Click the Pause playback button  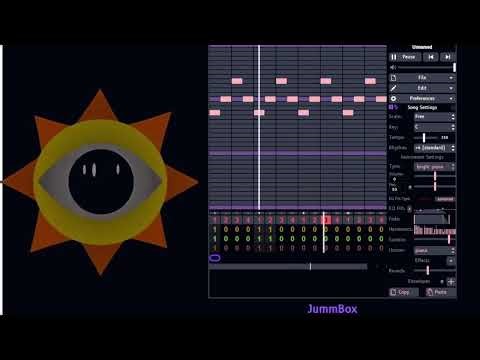click(x=404, y=57)
